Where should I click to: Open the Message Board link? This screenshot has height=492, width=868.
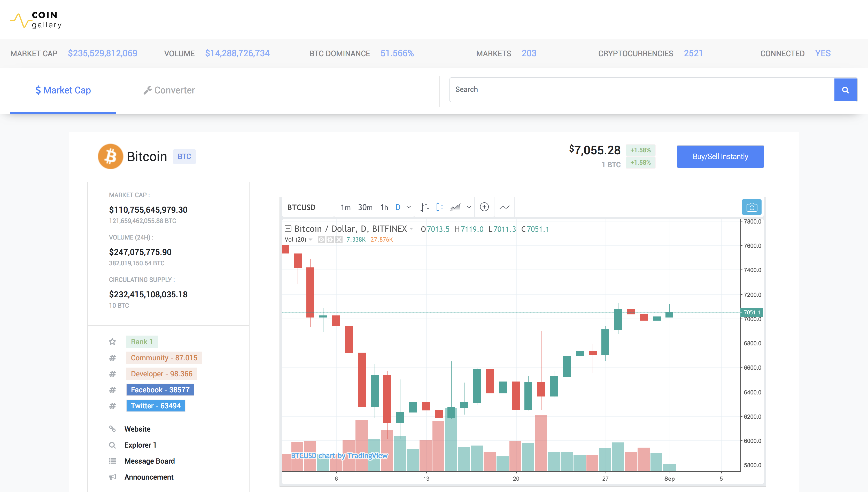point(150,461)
